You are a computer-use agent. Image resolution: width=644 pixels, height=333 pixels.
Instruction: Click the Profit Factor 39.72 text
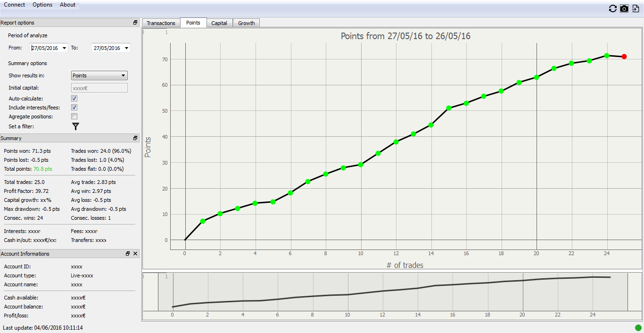coord(26,191)
